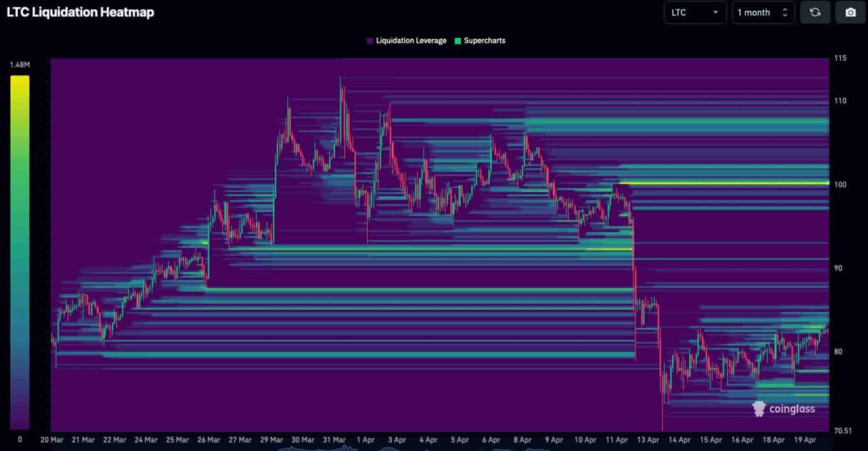Click the 13 Apr date label
The width and height of the screenshot is (868, 451).
click(648, 440)
